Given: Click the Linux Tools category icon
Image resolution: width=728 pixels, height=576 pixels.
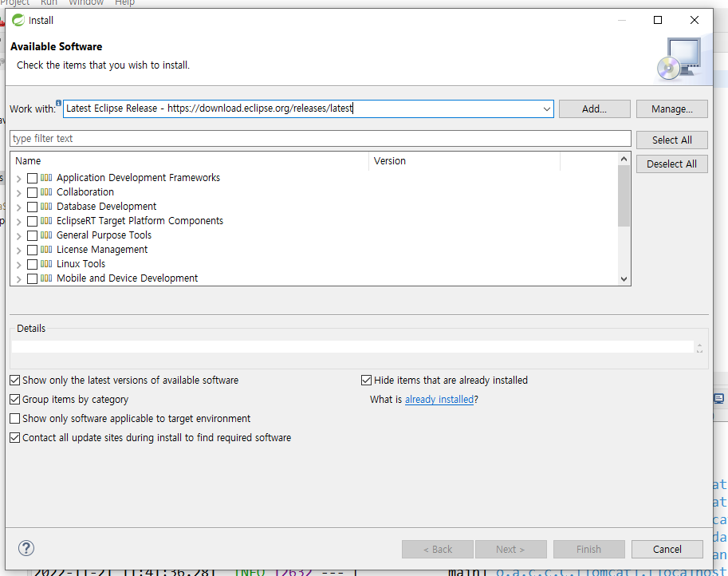Looking at the screenshot, I should pos(46,264).
